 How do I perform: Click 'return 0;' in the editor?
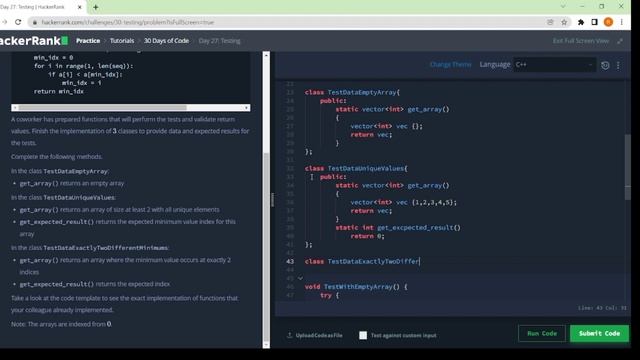coord(367,236)
